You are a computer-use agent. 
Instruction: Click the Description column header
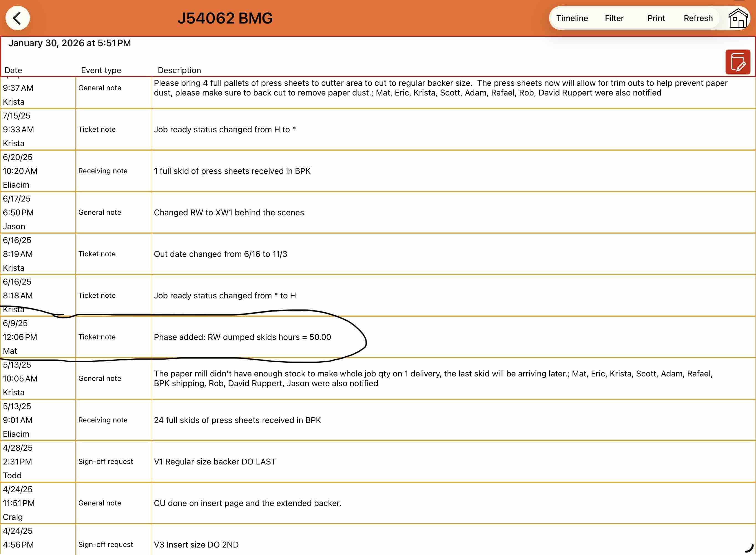179,70
